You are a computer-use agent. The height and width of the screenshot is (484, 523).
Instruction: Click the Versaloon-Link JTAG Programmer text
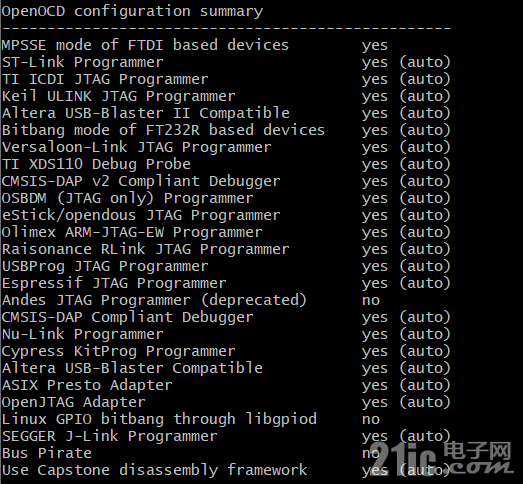tap(137, 147)
